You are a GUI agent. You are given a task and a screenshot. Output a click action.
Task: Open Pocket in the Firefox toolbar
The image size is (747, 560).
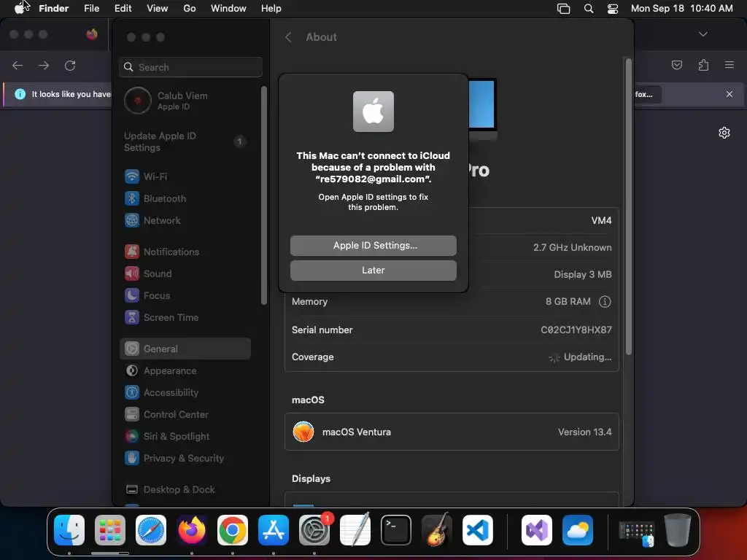pos(676,65)
